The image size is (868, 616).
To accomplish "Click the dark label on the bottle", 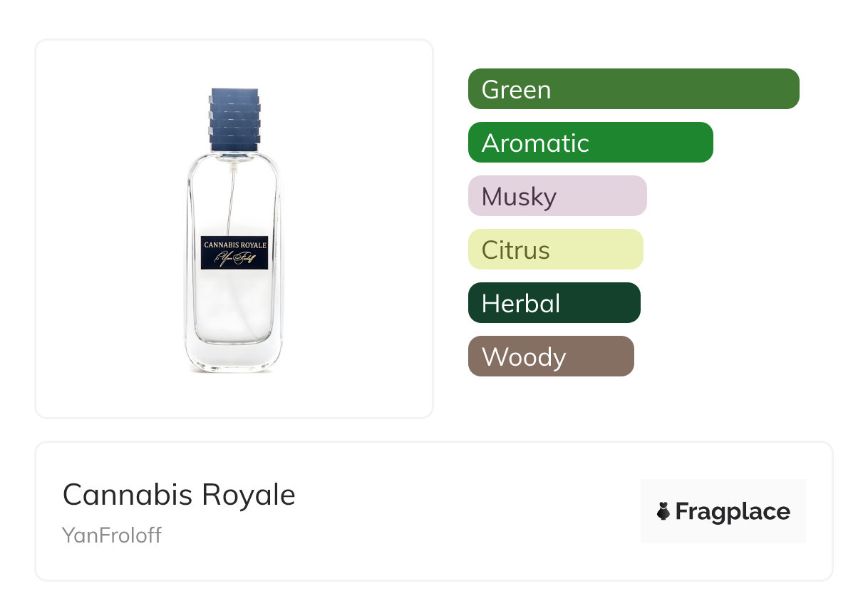I will [234, 252].
